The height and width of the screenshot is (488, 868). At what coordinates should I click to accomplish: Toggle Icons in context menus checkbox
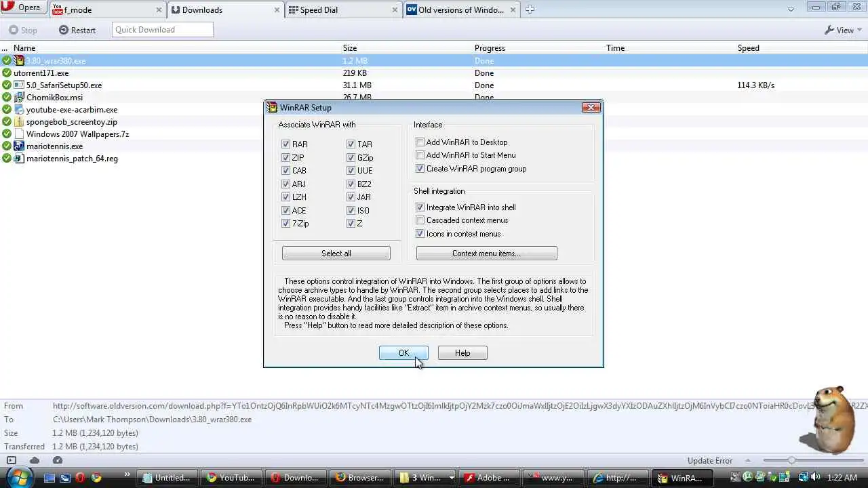(420, 234)
